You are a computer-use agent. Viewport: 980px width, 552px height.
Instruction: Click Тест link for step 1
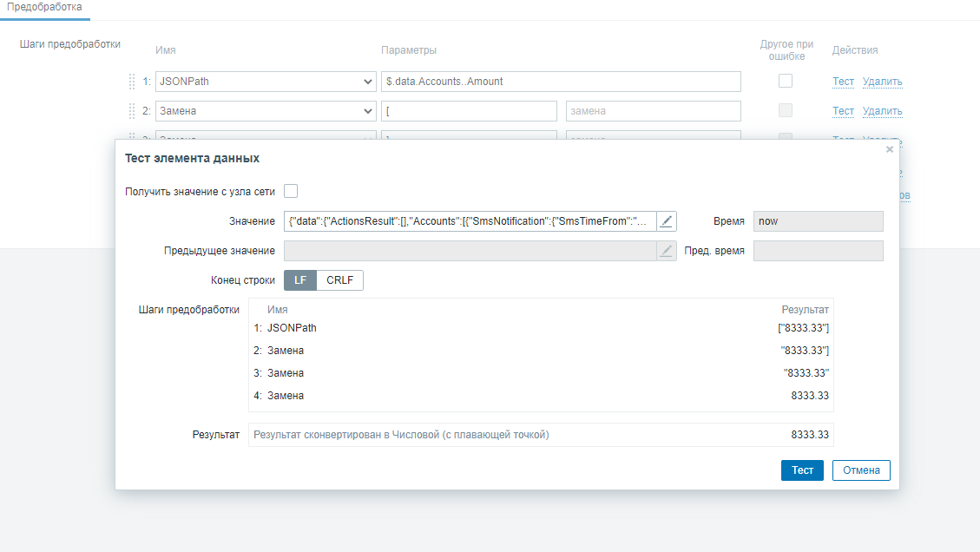[x=843, y=82]
